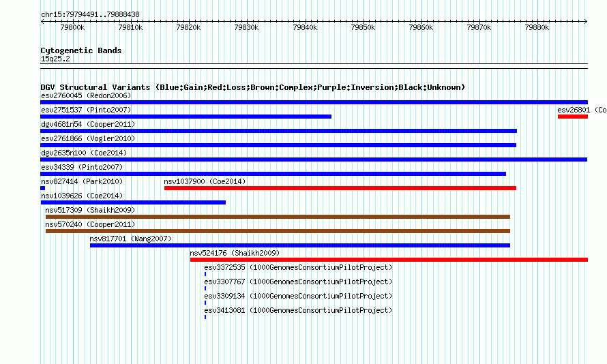Click the esv34339 (Pinto2007) variant bar
Screen dimensions: 607x364
[x=273, y=174]
